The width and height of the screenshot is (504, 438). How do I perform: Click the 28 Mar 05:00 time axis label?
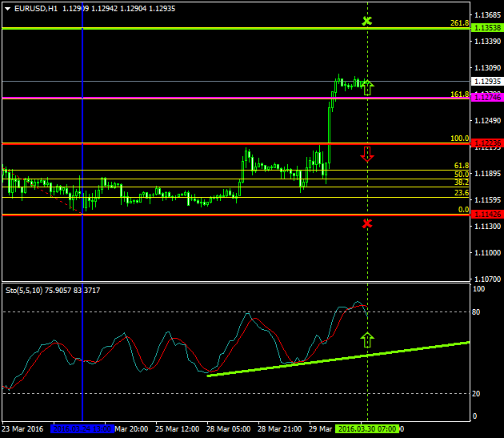tap(227, 428)
